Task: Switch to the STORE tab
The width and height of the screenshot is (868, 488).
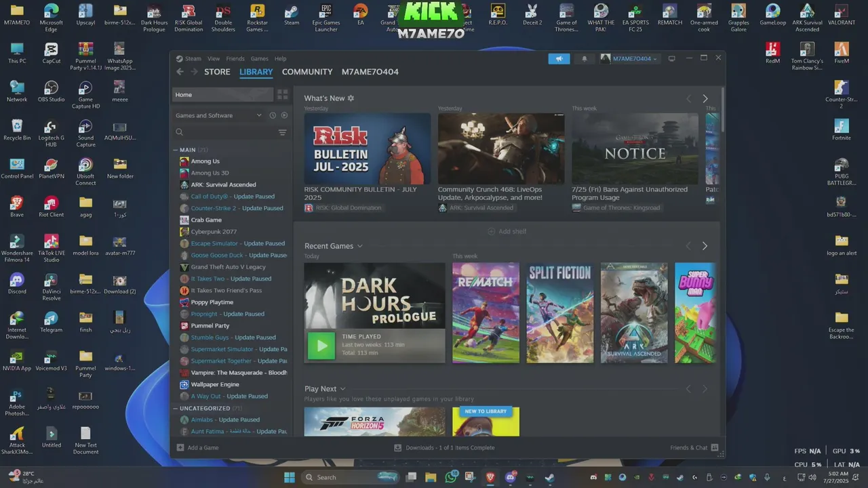Action: (x=217, y=72)
